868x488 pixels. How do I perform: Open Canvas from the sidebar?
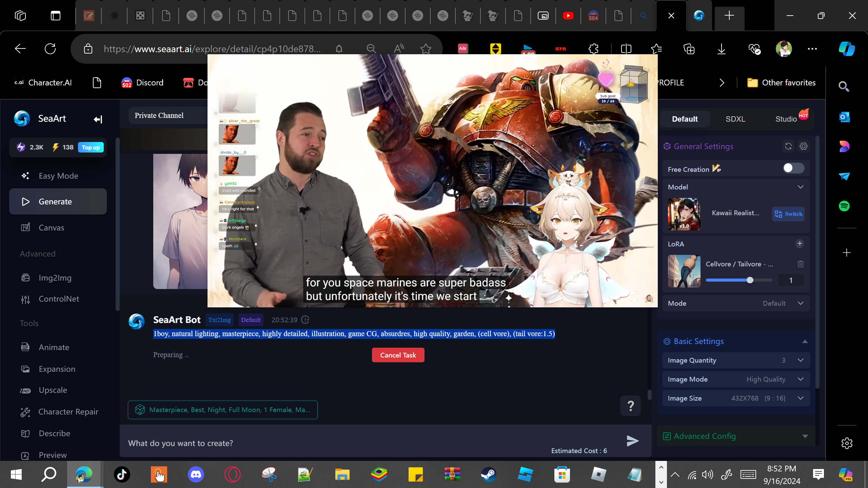point(58,228)
